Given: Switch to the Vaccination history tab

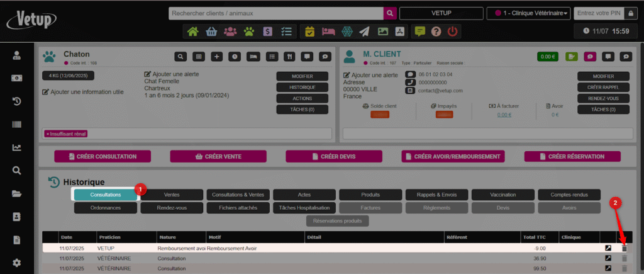Looking at the screenshot, I should pos(502,195).
